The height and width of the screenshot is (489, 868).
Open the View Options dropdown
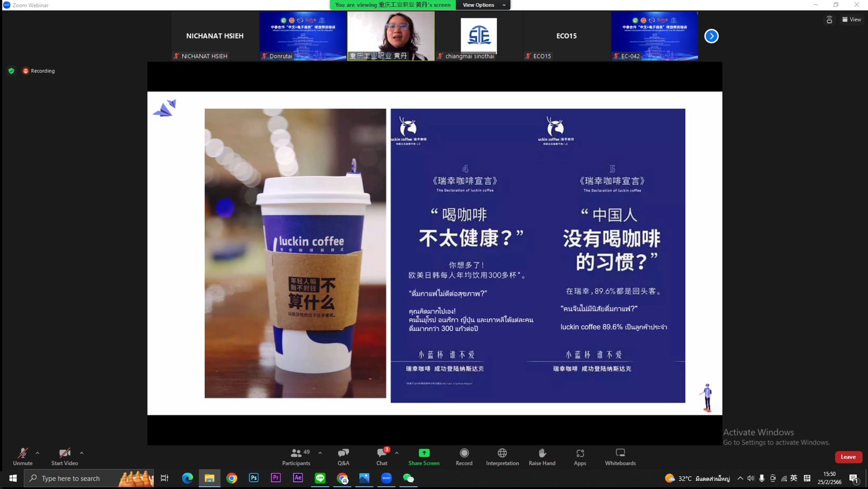(483, 5)
